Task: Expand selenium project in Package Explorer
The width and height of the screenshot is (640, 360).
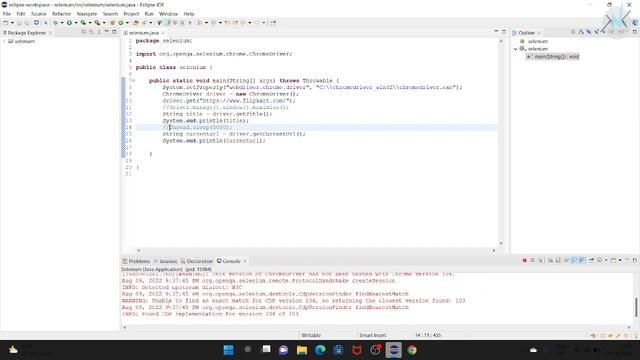Action: coord(4,41)
